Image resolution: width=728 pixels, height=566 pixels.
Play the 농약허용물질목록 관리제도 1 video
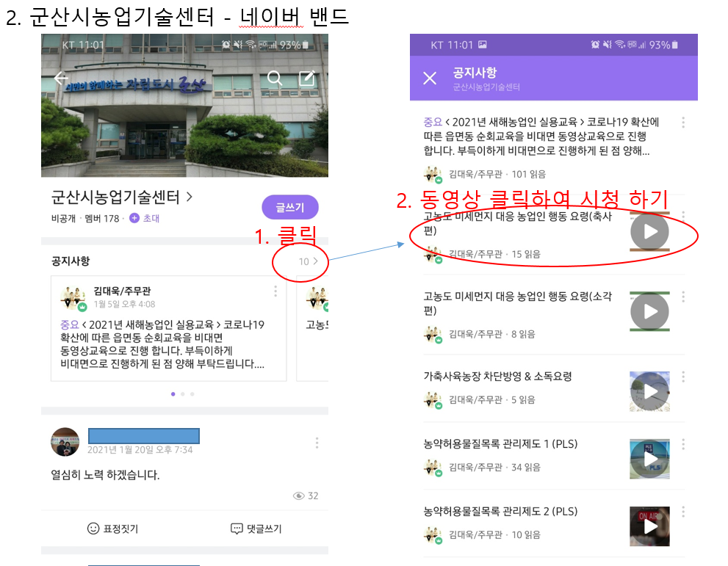(x=649, y=459)
